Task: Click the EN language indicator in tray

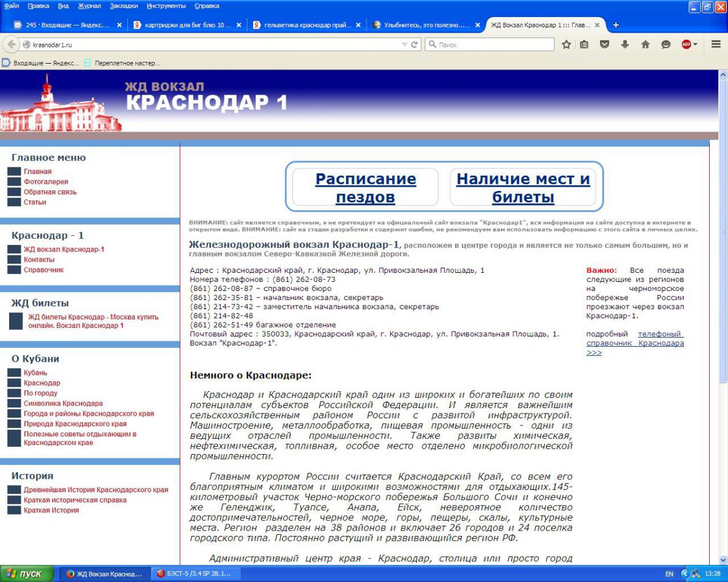Action: point(669,574)
